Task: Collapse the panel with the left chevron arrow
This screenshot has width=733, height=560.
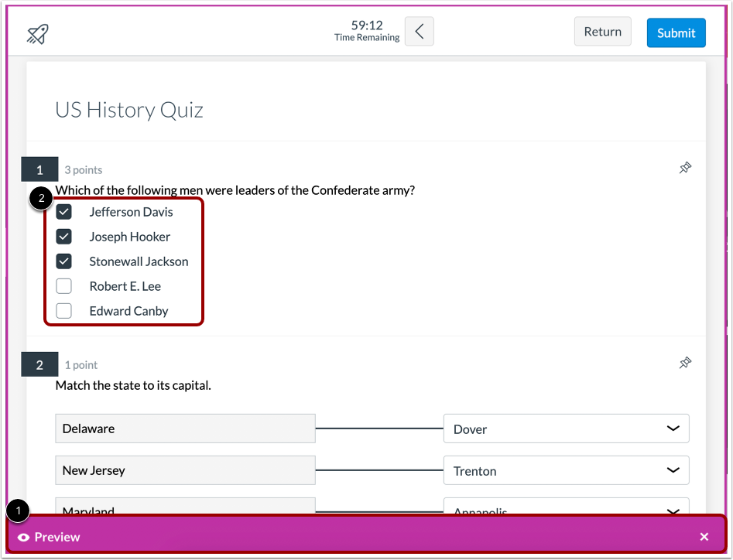Action: coord(419,31)
